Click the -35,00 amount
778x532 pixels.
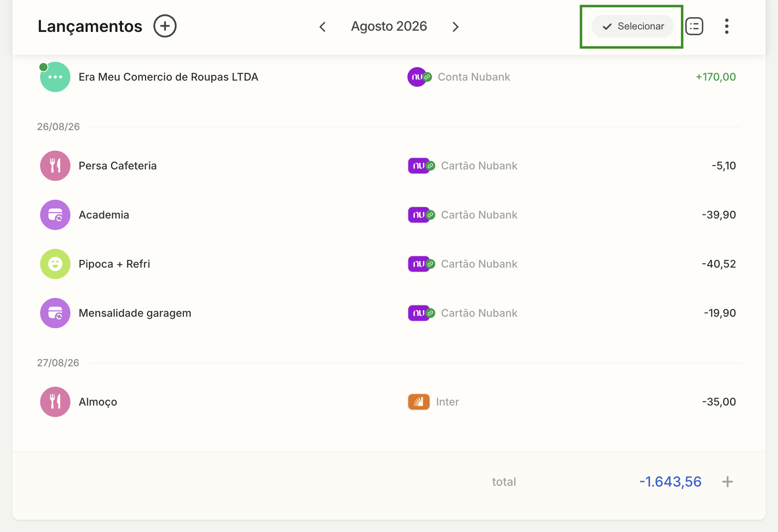(719, 402)
